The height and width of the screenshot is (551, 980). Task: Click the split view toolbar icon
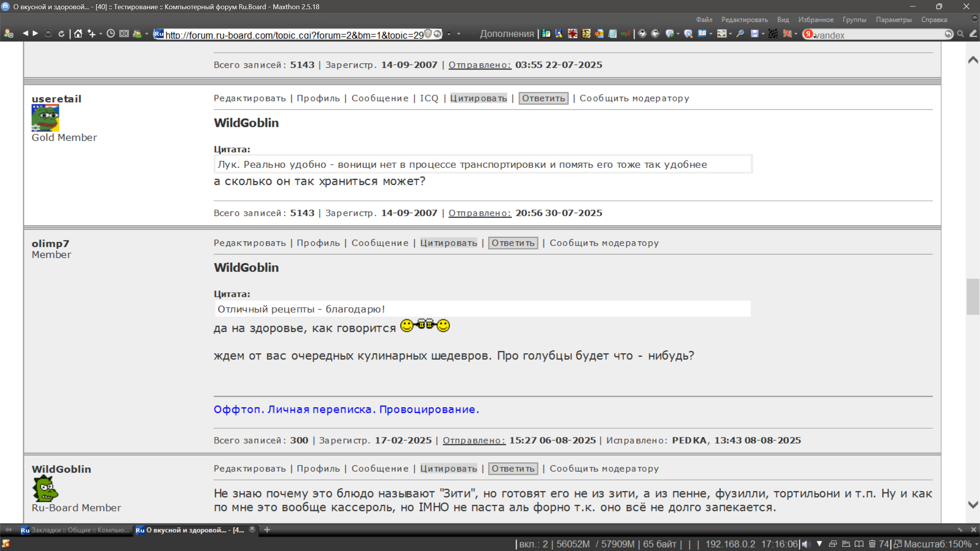click(124, 34)
